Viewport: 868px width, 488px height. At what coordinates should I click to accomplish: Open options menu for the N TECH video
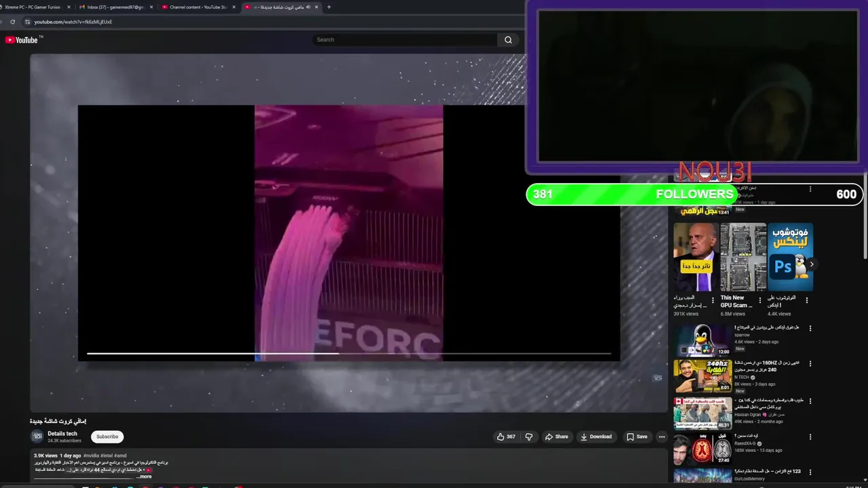[810, 364]
